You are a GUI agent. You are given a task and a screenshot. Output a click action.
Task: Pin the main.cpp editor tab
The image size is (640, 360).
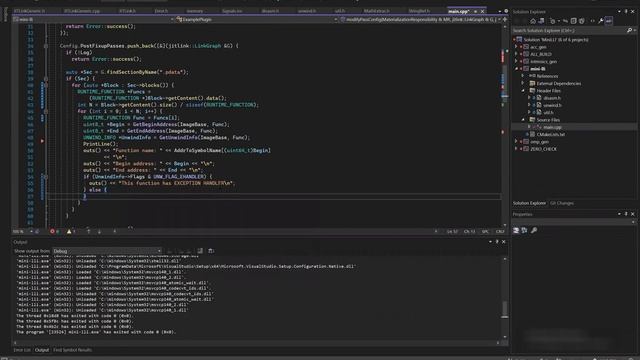coord(476,11)
